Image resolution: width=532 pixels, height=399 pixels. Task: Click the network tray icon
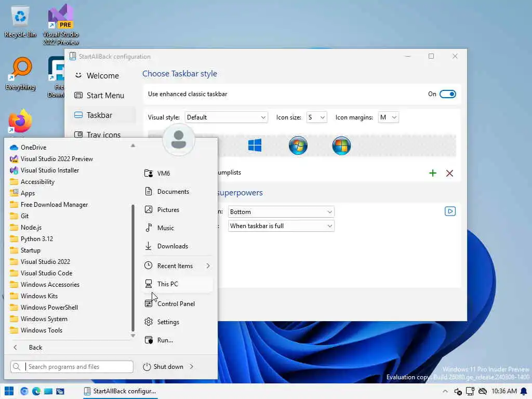click(470, 391)
